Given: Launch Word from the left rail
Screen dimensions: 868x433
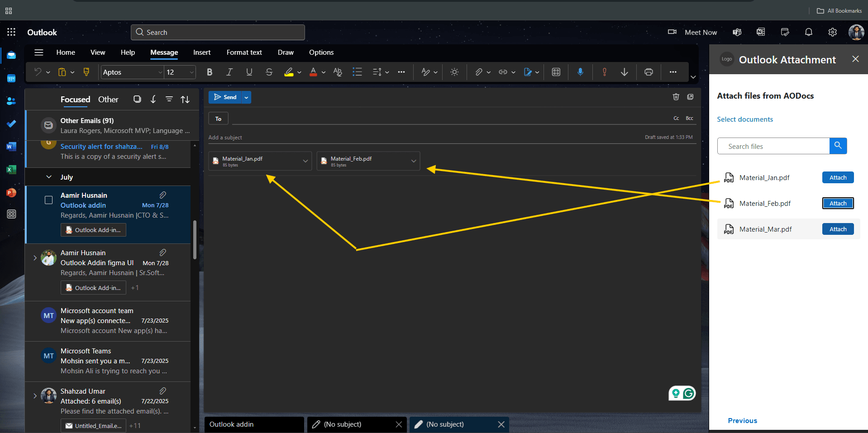Looking at the screenshot, I should [11, 146].
